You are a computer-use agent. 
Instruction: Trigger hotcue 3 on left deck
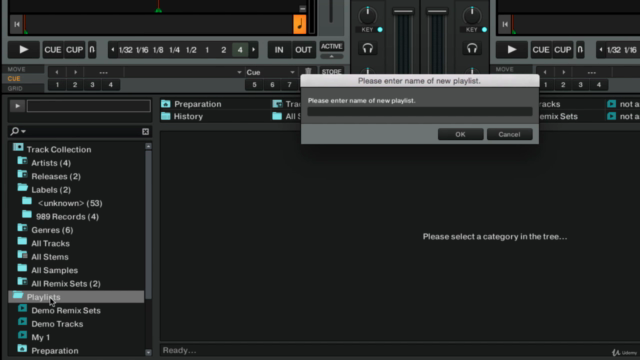[x=92, y=85]
